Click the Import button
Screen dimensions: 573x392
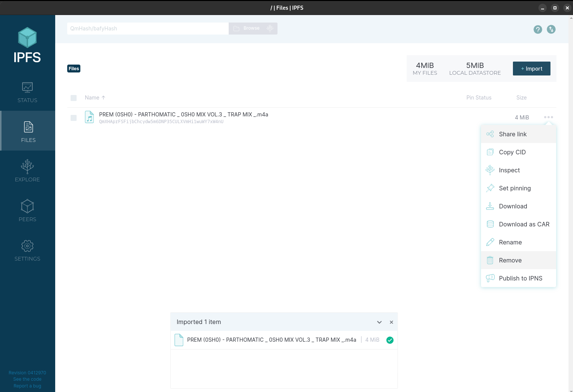531,69
